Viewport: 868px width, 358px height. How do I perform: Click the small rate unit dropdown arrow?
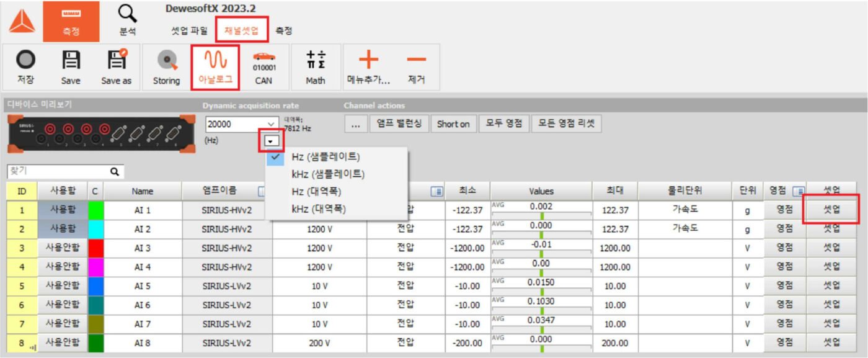[x=271, y=140]
